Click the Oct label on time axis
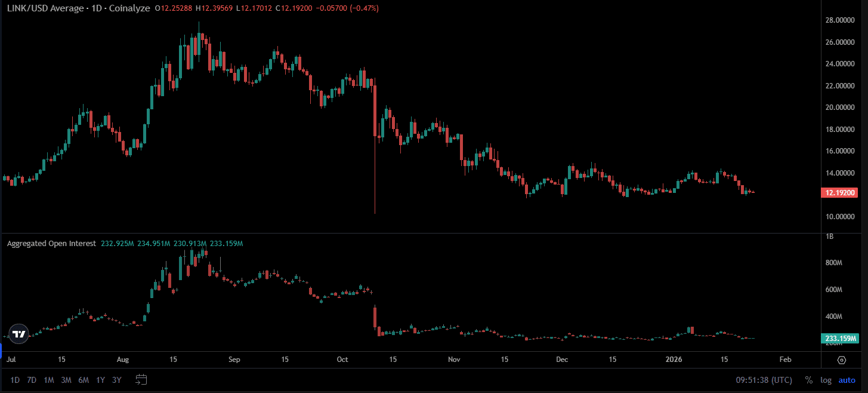Screen dimensions: 868x393 click(x=342, y=360)
